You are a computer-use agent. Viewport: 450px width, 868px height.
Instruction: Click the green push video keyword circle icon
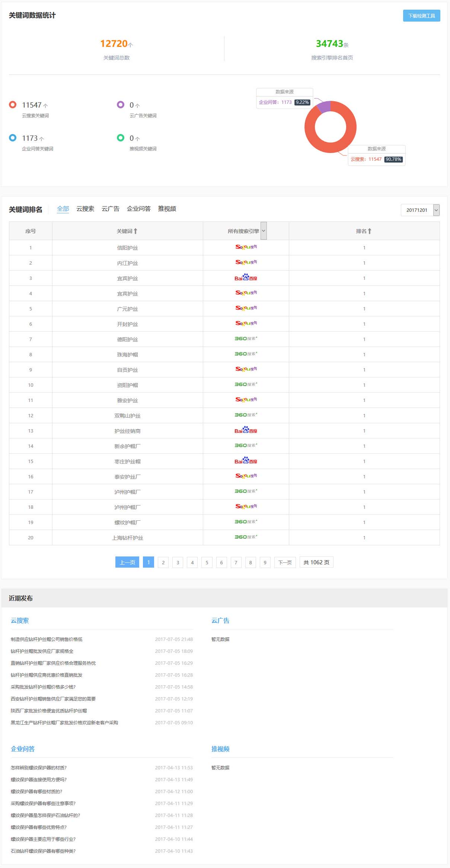(x=121, y=138)
